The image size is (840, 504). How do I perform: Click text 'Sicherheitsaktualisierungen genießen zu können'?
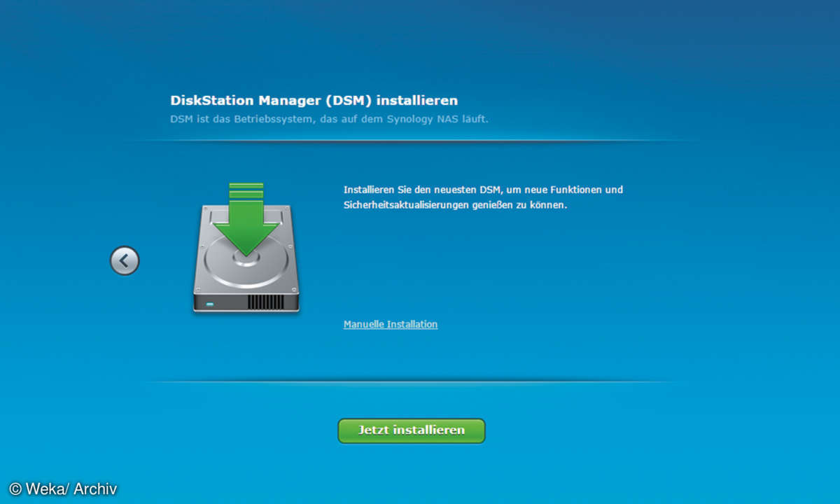click(455, 206)
